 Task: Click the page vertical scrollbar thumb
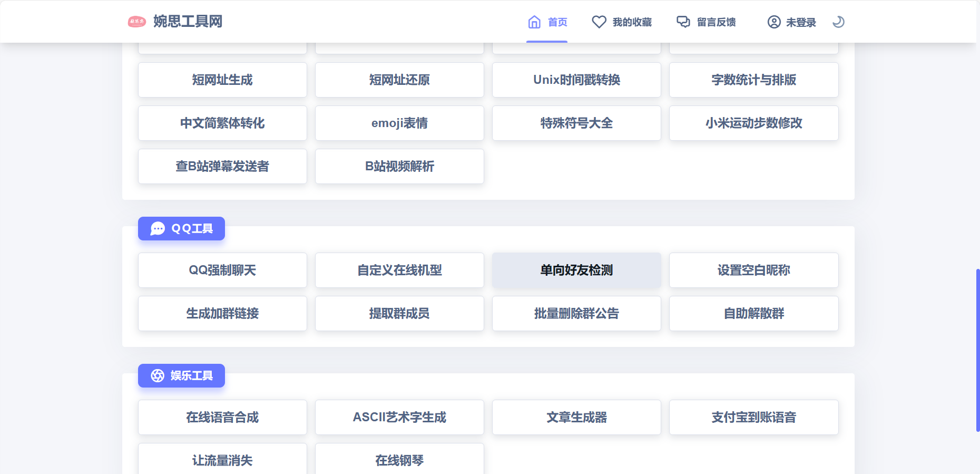tap(978, 351)
